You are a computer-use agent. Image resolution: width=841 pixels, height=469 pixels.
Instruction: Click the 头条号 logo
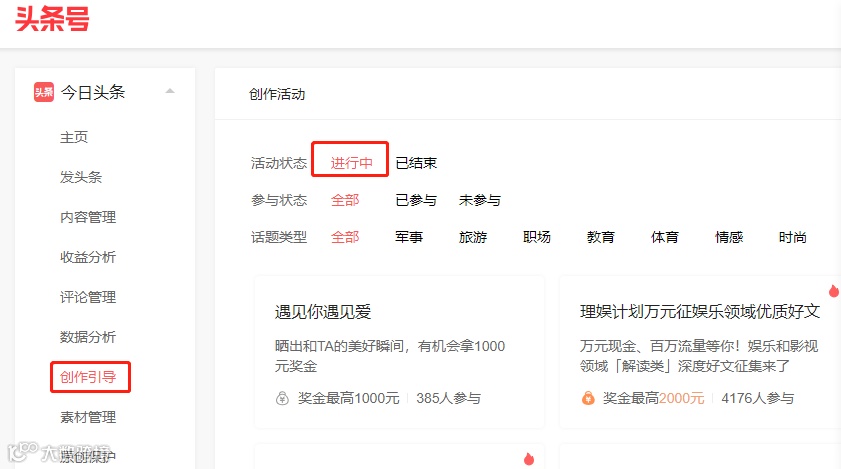(x=52, y=19)
